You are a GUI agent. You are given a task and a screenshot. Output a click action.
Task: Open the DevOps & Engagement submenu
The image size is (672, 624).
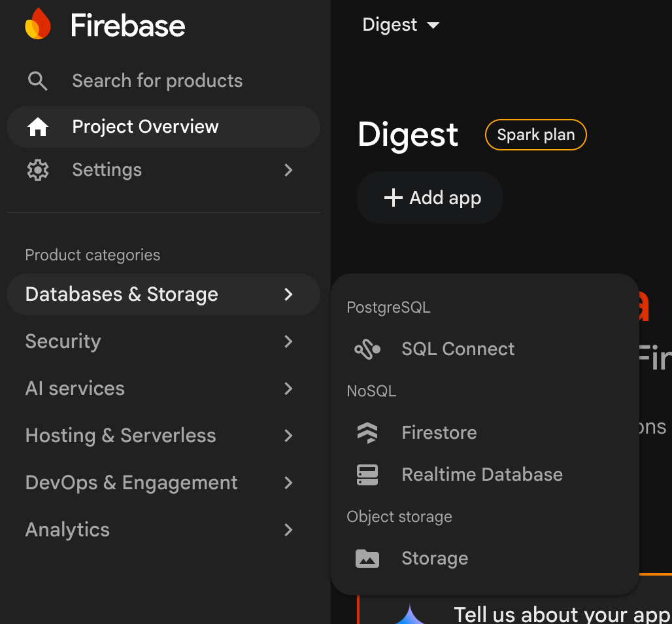click(x=163, y=483)
